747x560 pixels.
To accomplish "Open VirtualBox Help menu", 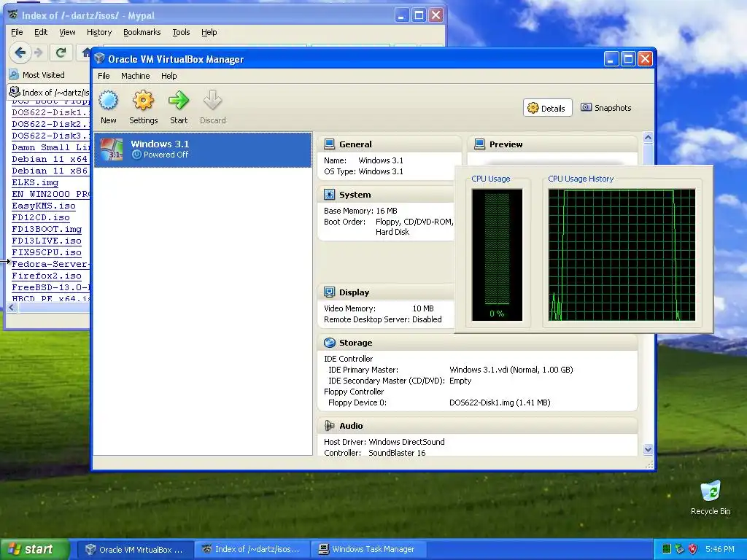I will (169, 76).
